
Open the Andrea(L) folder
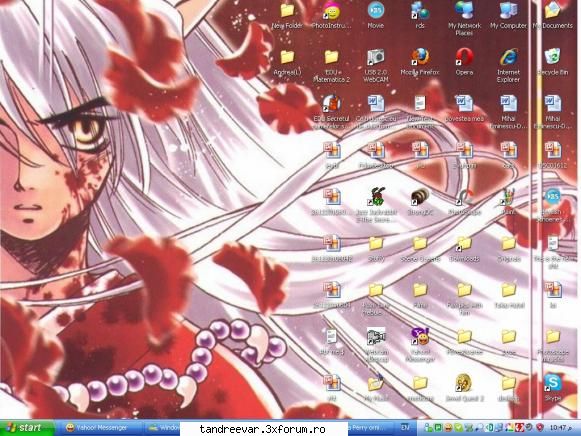click(x=287, y=62)
